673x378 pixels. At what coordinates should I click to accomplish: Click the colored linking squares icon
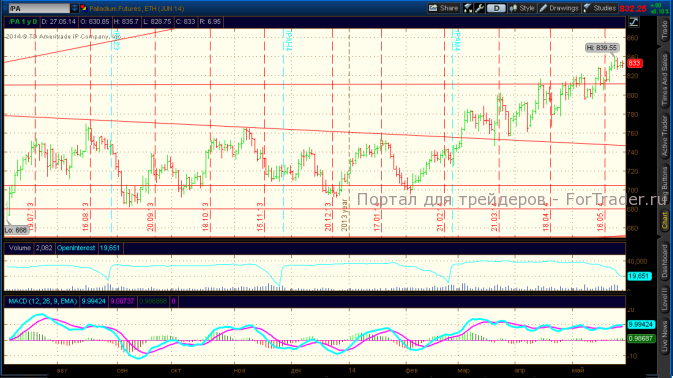pos(84,8)
